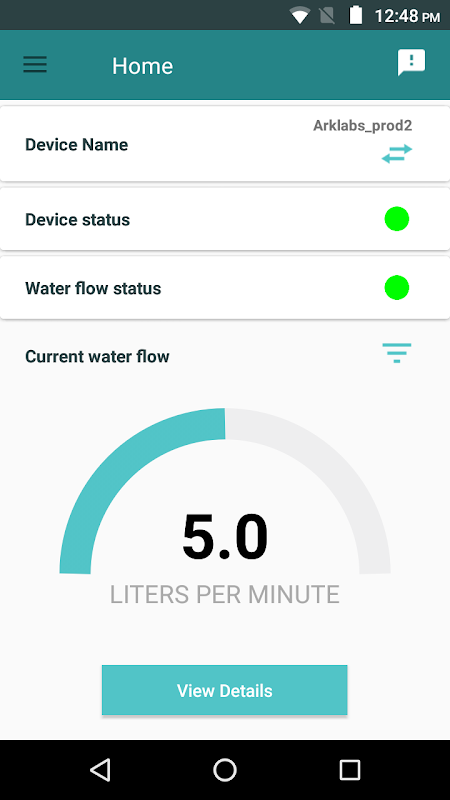This screenshot has width=450, height=800.
Task: Tap the Android home button
Action: 224,769
